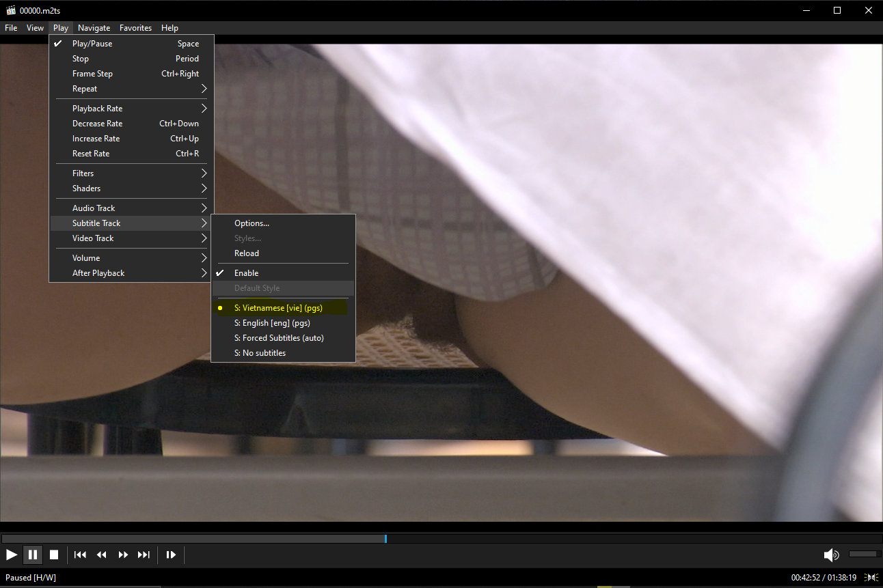883x588 pixels.
Task: Open the Favorites menu
Action: pos(135,28)
